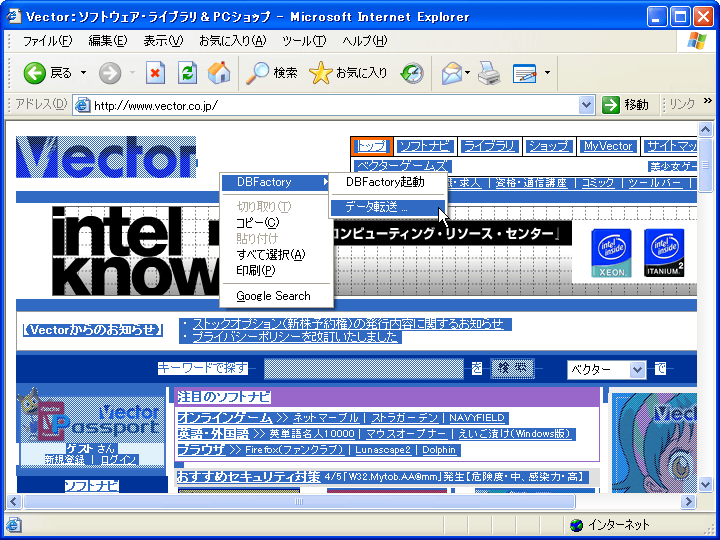This screenshot has height=540, width=720.
Task: Click the status bar page icon
Action: pyautogui.click(x=13, y=524)
